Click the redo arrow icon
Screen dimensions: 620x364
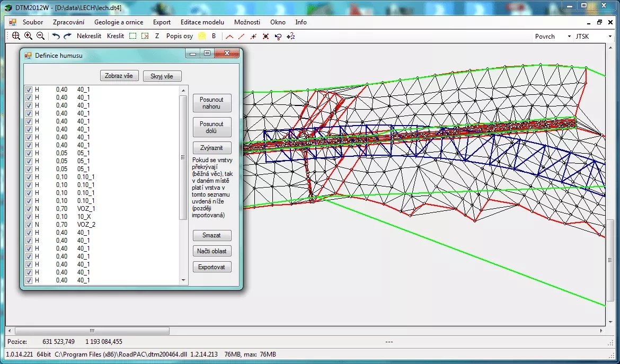[67, 36]
